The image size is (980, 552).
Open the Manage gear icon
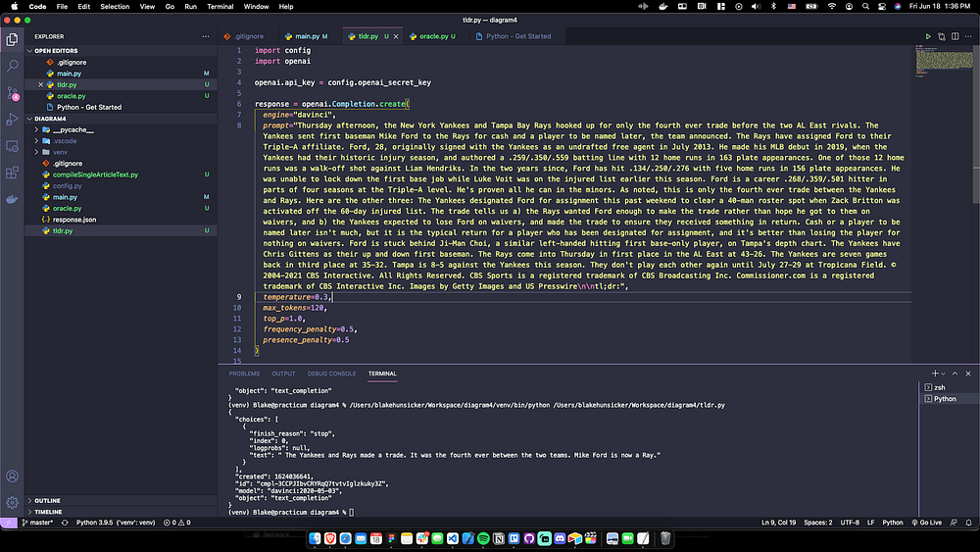point(12,503)
